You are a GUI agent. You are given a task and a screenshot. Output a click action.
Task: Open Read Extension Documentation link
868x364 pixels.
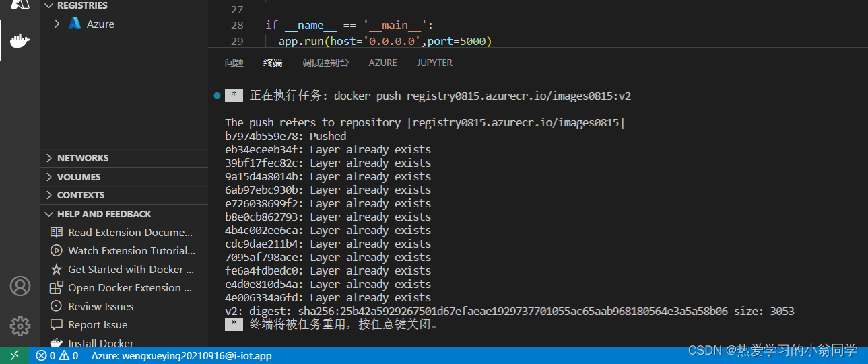click(x=130, y=232)
